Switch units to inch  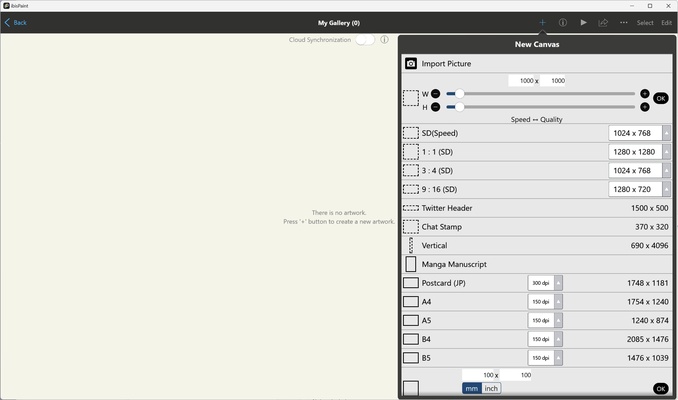(x=491, y=388)
